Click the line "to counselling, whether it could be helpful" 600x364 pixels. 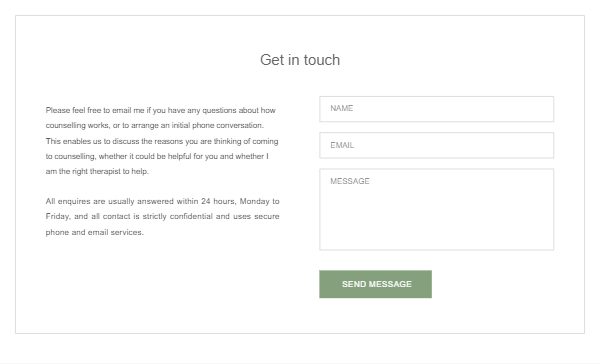pyautogui.click(x=157, y=157)
